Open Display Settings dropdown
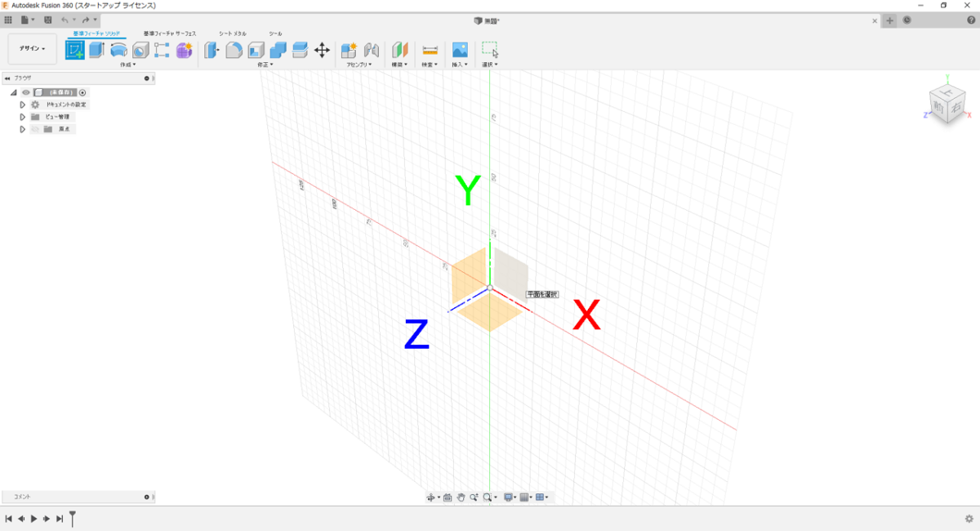 (x=510, y=497)
